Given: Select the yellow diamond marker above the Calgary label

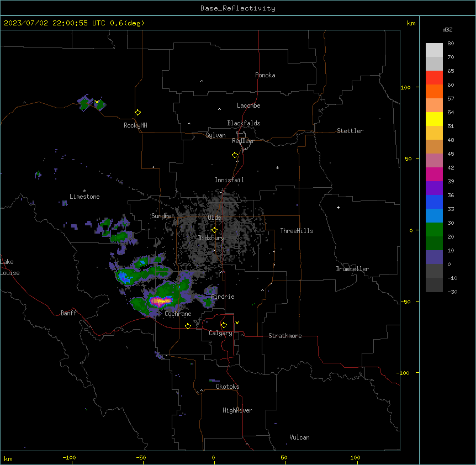Looking at the screenshot, I should click(224, 325).
